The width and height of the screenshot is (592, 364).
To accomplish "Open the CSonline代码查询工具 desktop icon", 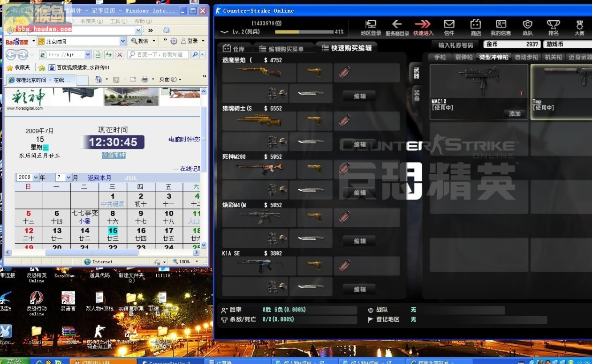I will [99, 337].
